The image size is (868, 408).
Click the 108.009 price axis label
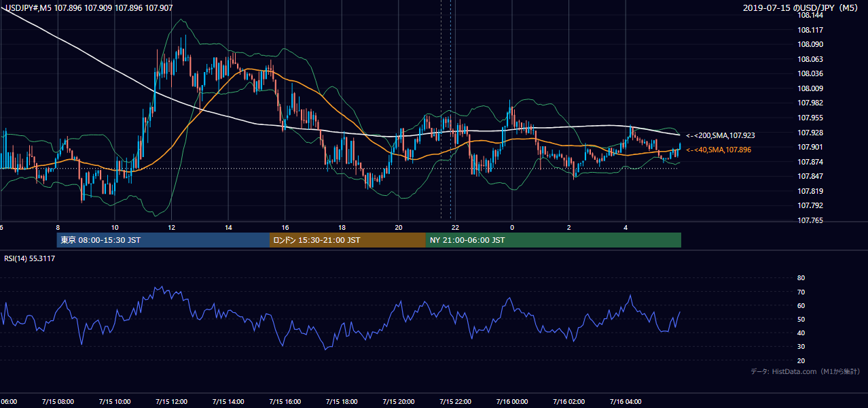point(810,88)
